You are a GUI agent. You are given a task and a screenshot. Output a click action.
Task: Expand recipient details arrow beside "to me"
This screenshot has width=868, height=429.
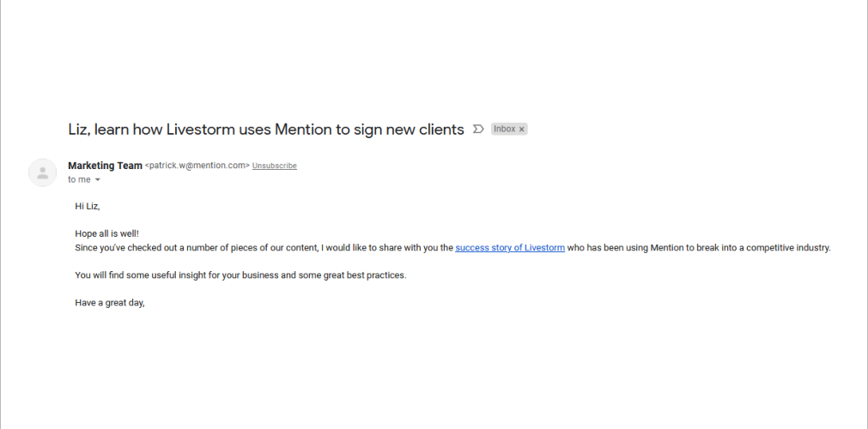tap(97, 180)
